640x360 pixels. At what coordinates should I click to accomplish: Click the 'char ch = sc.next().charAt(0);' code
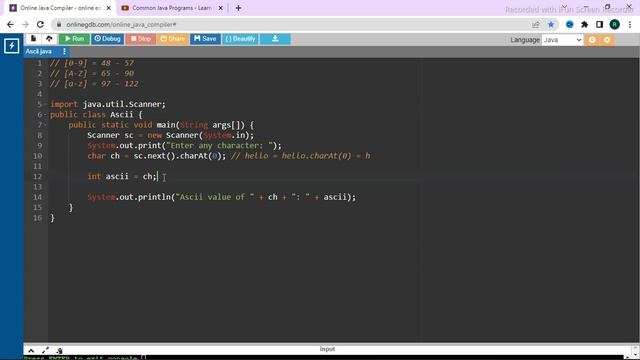tap(156, 156)
